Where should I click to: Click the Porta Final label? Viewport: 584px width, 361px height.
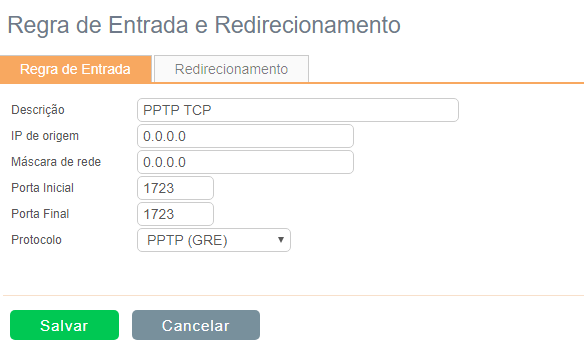point(40,214)
